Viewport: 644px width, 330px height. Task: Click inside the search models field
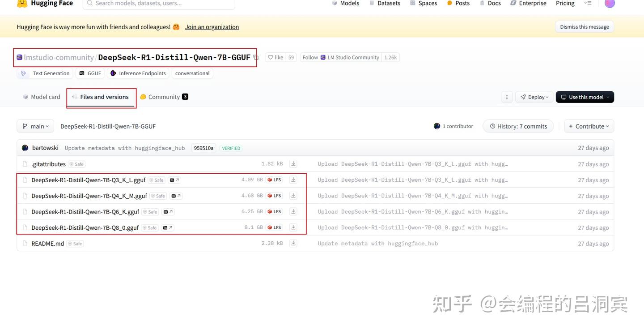click(x=159, y=3)
